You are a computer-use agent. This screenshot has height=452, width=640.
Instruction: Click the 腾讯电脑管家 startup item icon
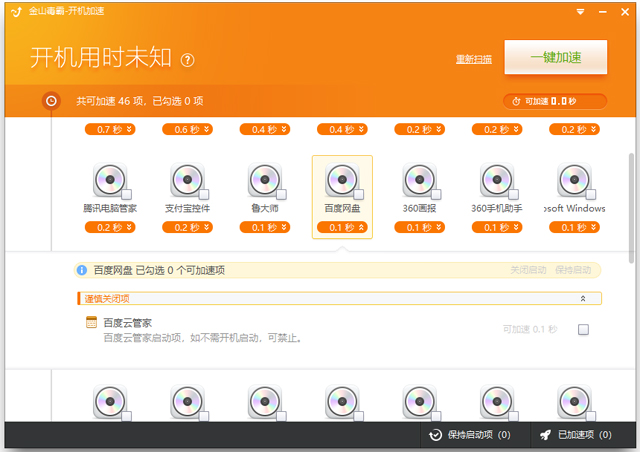(107, 180)
